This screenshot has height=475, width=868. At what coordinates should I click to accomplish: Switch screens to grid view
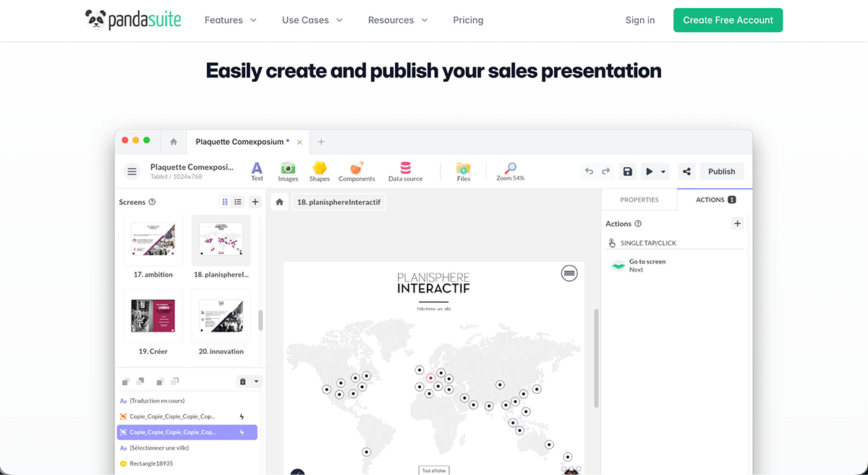click(x=225, y=202)
